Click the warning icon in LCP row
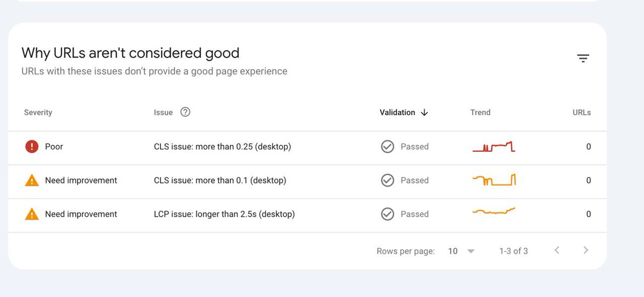Image resolution: width=644 pixels, height=297 pixels. 32,214
